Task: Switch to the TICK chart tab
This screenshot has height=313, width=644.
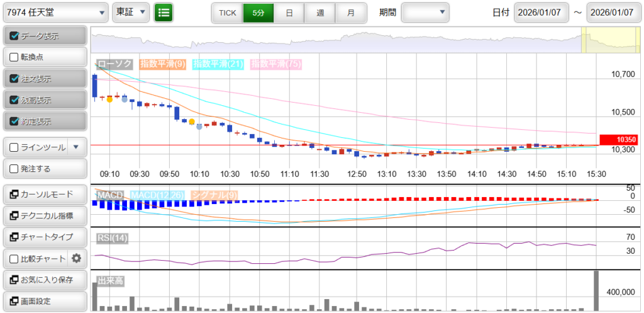Action: coord(227,13)
